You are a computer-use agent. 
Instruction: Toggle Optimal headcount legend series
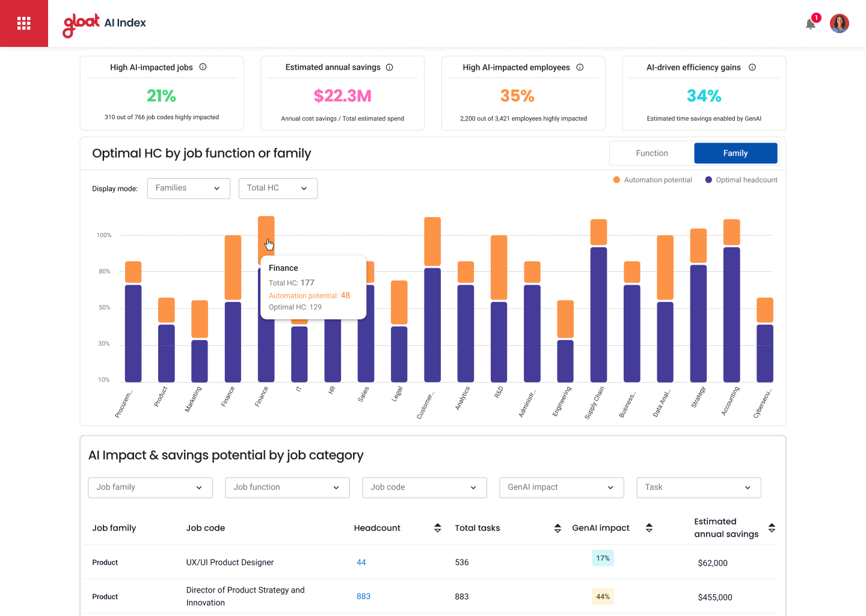point(741,180)
